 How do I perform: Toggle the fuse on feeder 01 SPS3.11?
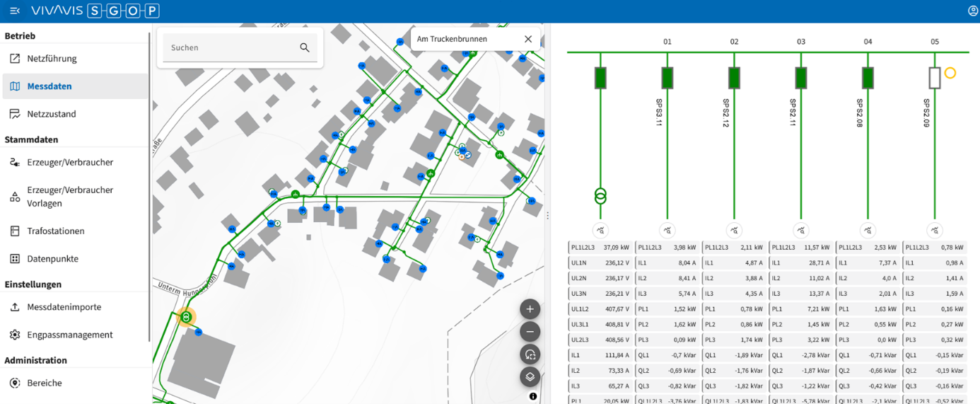pos(667,78)
